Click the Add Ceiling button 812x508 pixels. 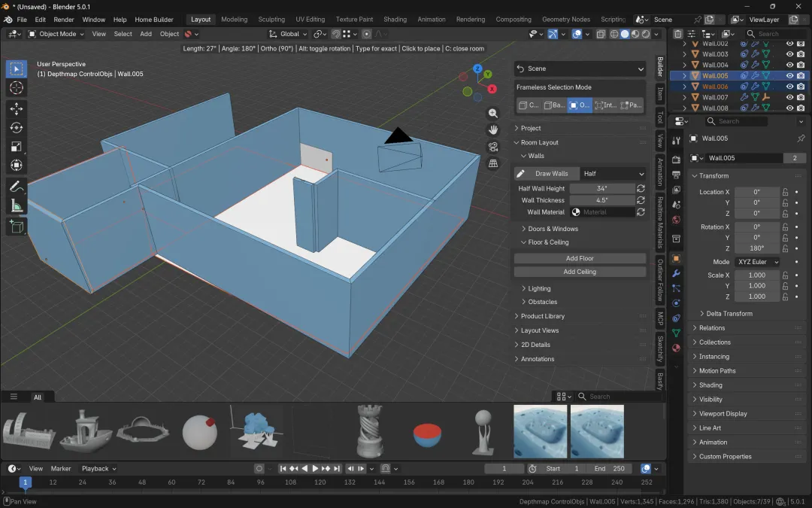click(x=580, y=272)
